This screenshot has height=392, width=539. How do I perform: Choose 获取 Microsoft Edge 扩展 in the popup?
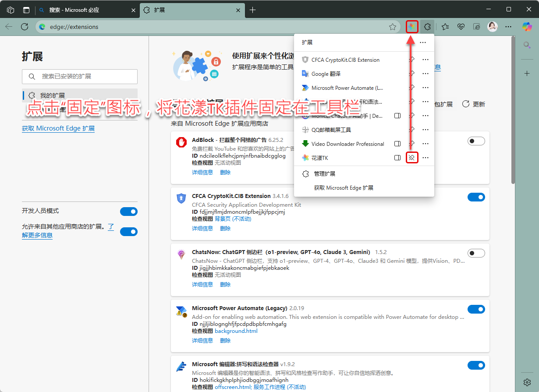pos(344,187)
